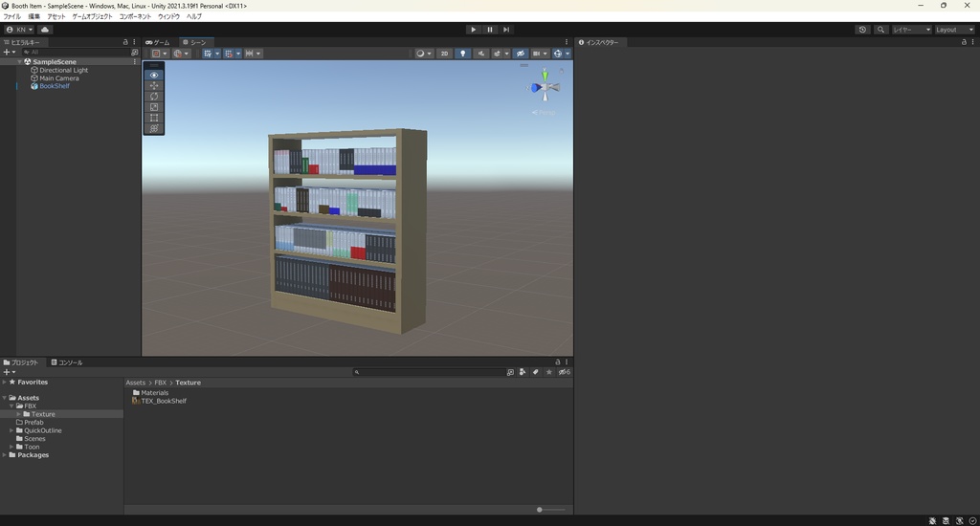Open Project panel three-dot options menu
Viewport: 980px width, 526px height.
[567, 362]
